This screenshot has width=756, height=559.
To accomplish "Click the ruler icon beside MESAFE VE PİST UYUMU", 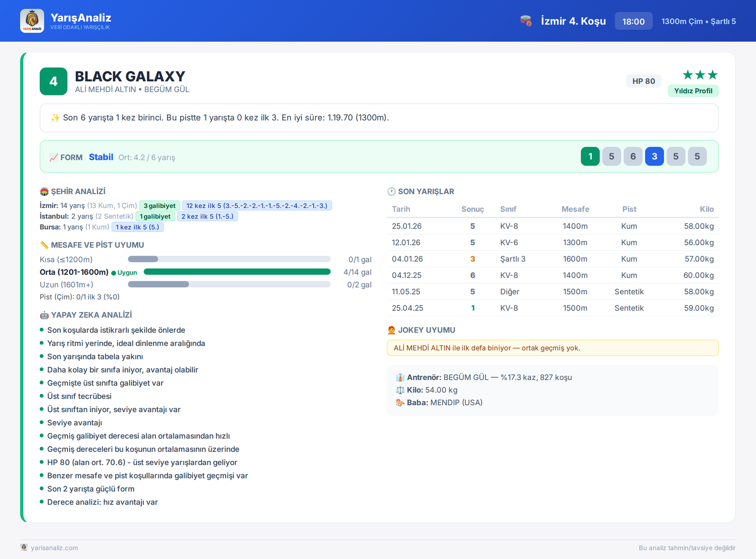I will click(x=44, y=245).
